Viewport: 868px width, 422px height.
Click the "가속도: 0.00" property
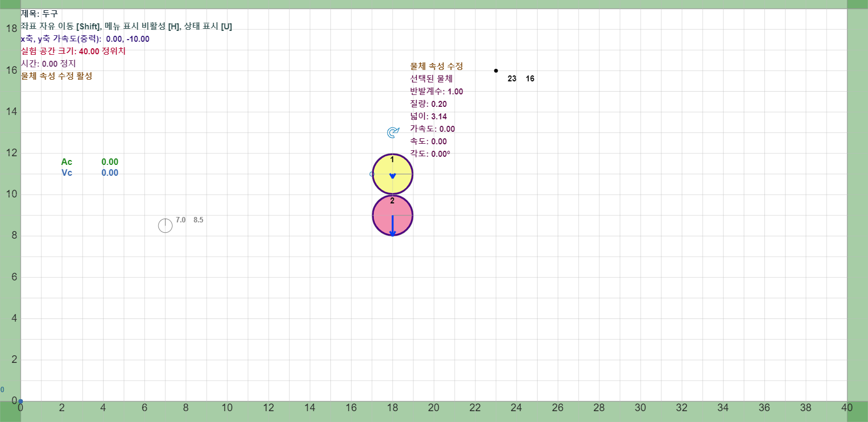[432, 129]
